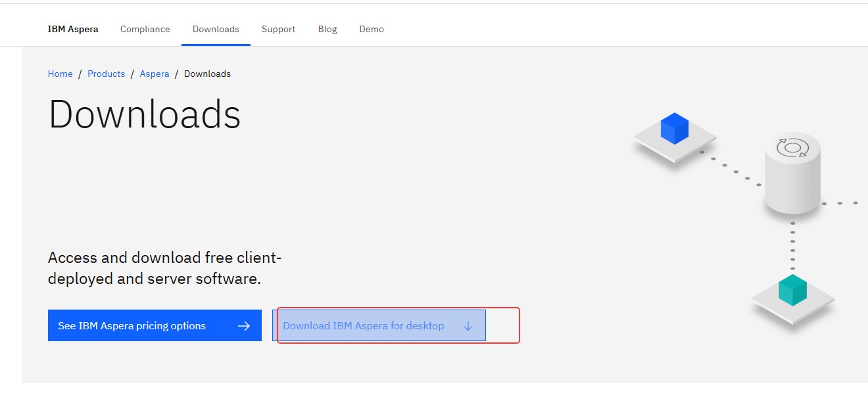
Task: Follow the Products breadcrumb link
Action: coord(106,74)
